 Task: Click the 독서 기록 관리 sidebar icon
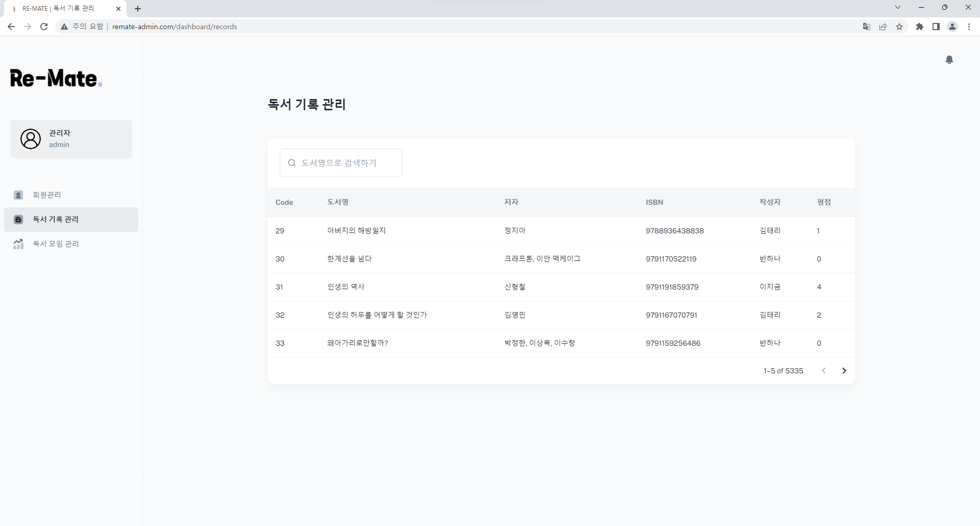coord(18,220)
